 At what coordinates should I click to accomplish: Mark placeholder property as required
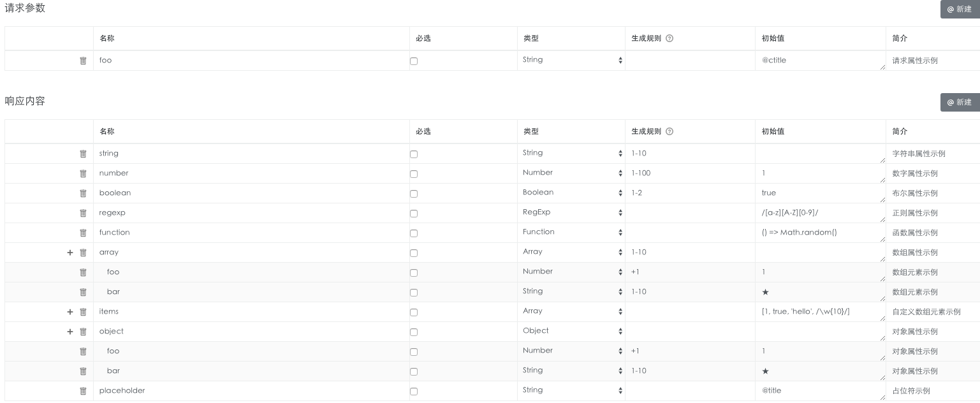[x=414, y=392]
